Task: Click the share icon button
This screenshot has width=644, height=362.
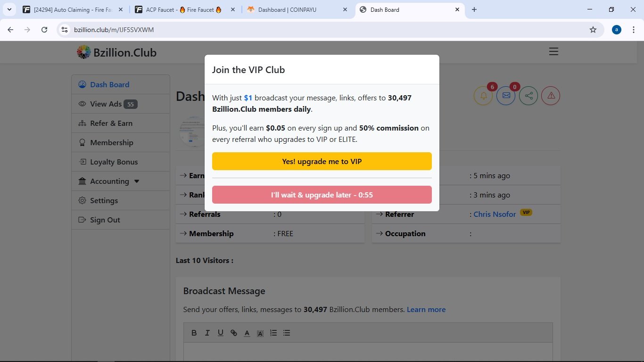Action: click(528, 96)
